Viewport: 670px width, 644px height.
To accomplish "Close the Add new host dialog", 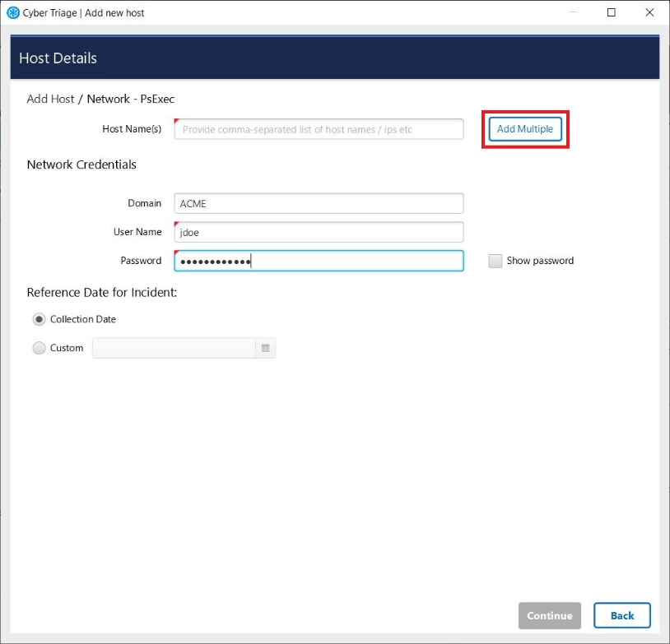I will 649,13.
